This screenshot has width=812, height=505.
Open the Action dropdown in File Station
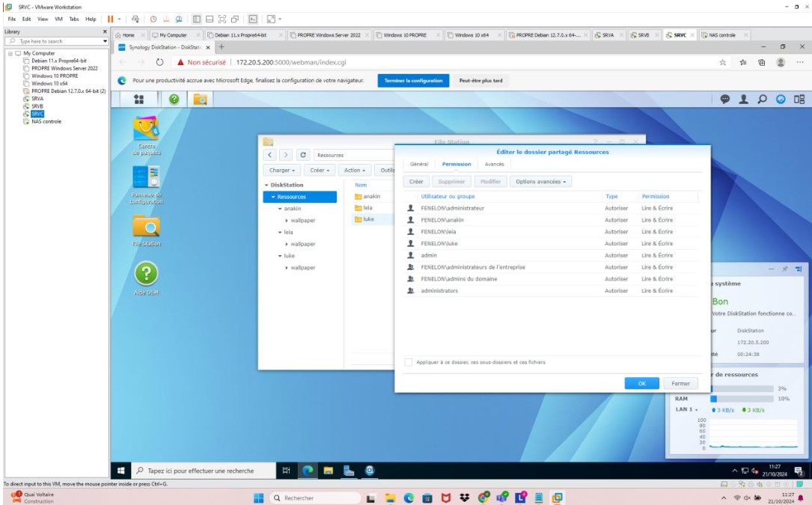coord(355,170)
